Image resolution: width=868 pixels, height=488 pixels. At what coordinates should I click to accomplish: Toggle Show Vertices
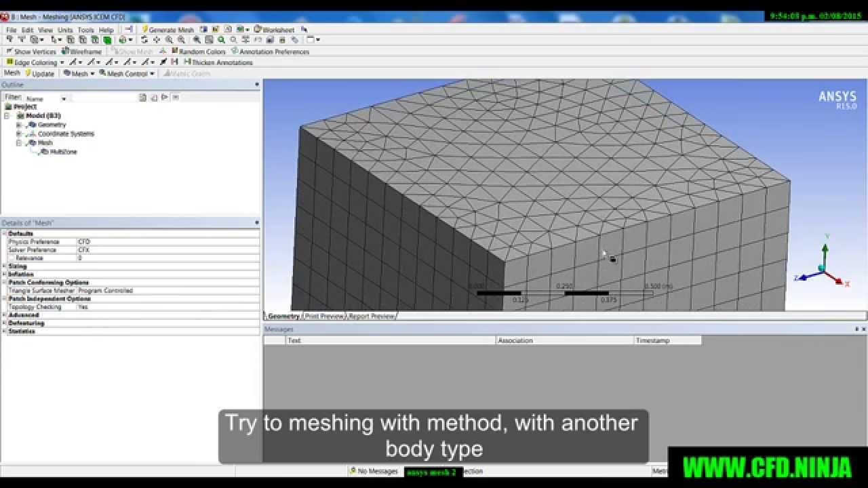click(x=31, y=52)
